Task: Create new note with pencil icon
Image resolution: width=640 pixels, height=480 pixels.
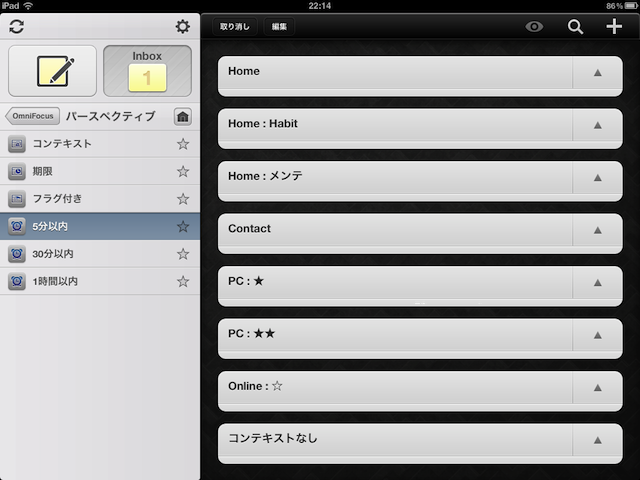Action: [53, 71]
